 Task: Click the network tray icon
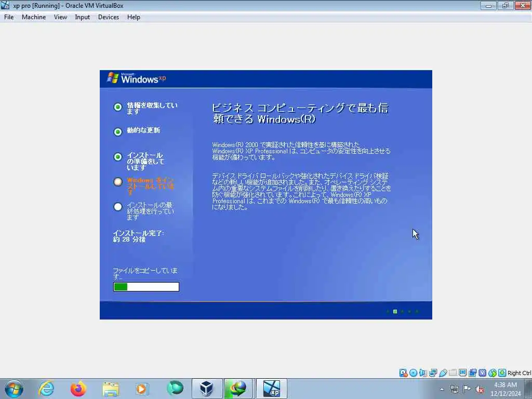(x=454, y=389)
